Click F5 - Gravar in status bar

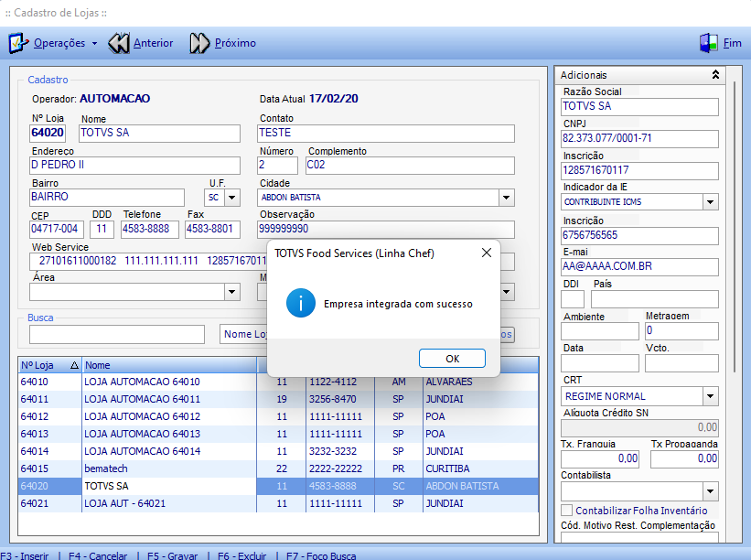(172, 555)
